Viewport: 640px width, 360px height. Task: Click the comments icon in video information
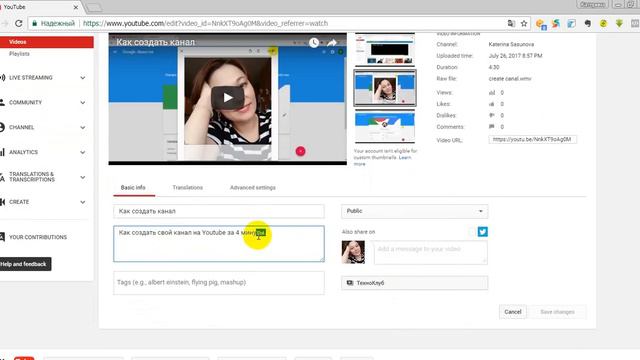pos(492,127)
